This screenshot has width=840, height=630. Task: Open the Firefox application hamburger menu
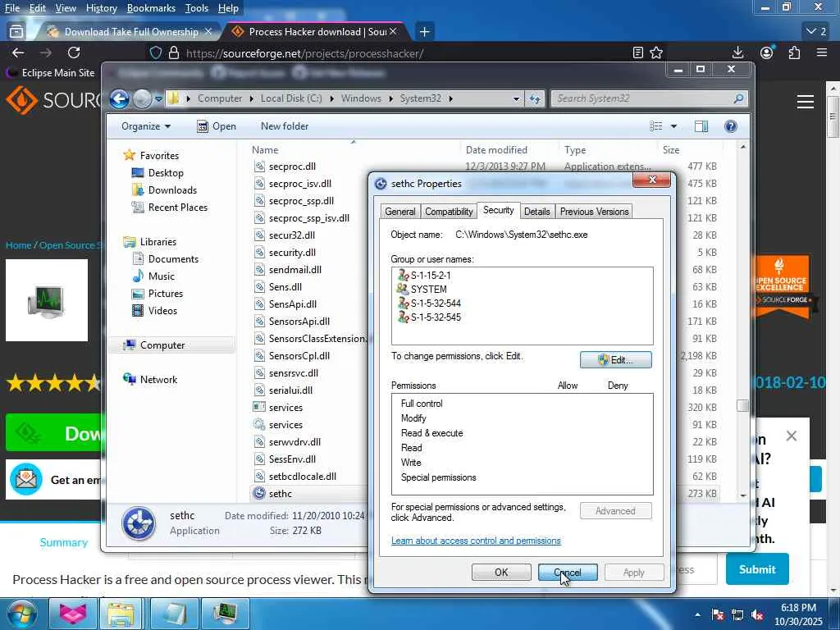tap(822, 52)
